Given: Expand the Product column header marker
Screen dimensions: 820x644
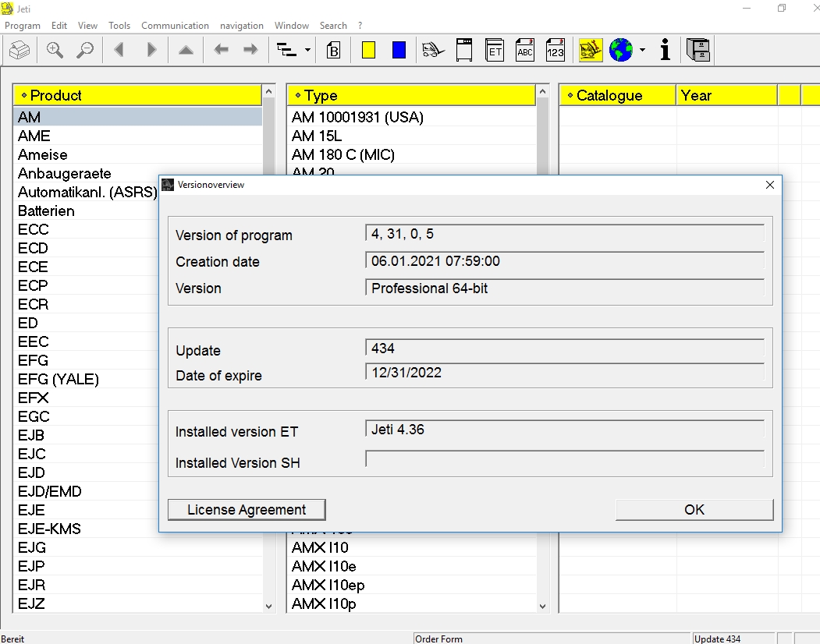Looking at the screenshot, I should (x=24, y=95).
